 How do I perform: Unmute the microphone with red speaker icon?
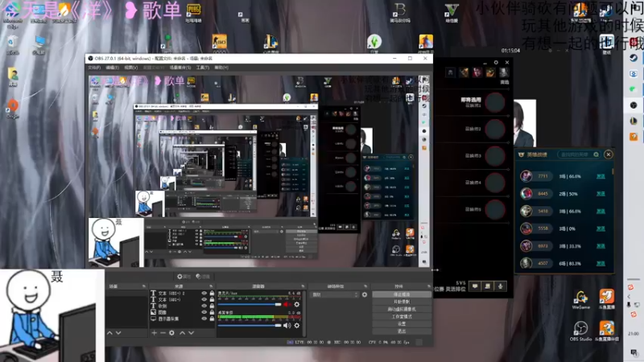(287, 305)
